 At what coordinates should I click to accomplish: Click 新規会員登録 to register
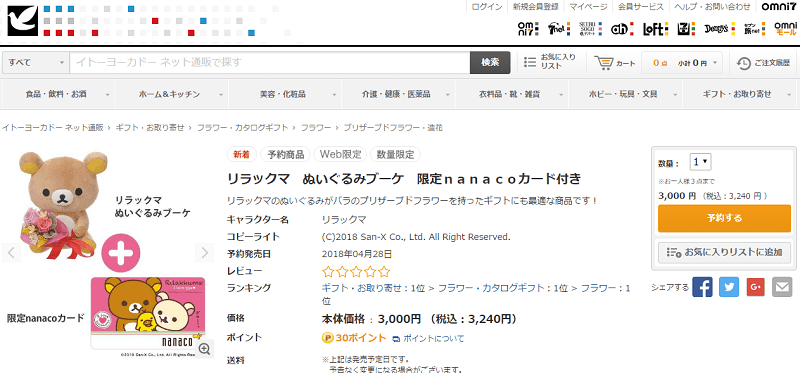[x=536, y=7]
